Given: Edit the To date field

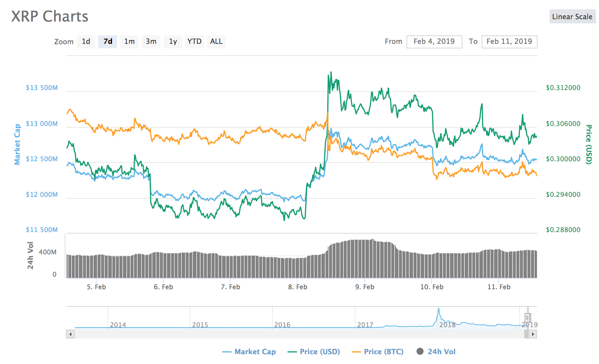Looking at the screenshot, I should (509, 41).
